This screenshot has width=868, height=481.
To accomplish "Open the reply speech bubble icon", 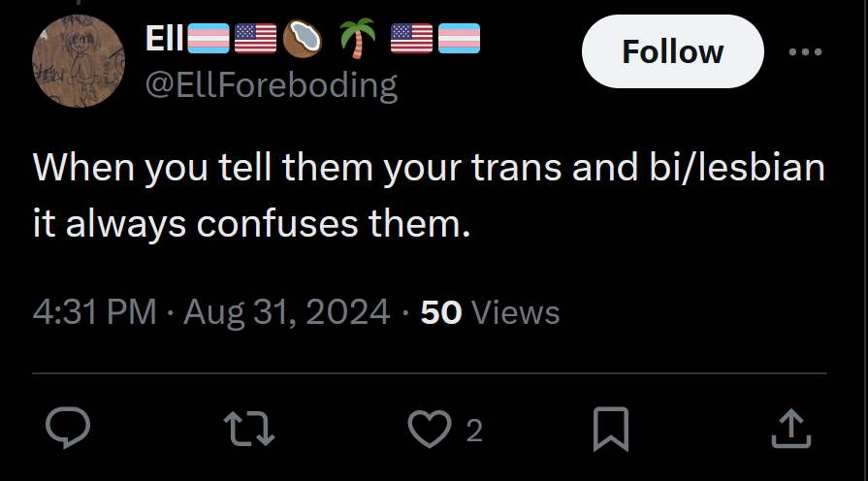I will point(69,429).
